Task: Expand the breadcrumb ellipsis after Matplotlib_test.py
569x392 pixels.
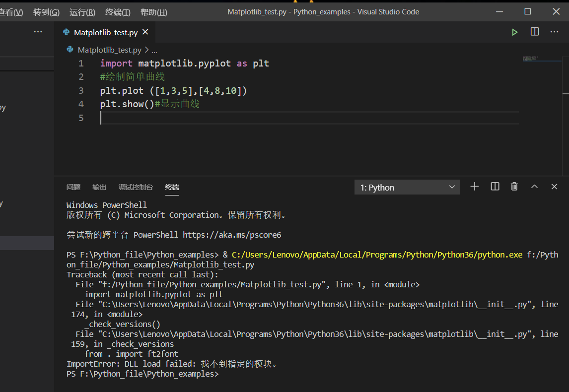Action: 154,50
